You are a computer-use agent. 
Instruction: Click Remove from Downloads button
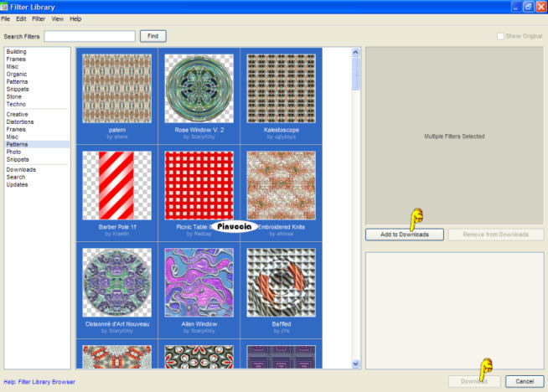[495, 235]
